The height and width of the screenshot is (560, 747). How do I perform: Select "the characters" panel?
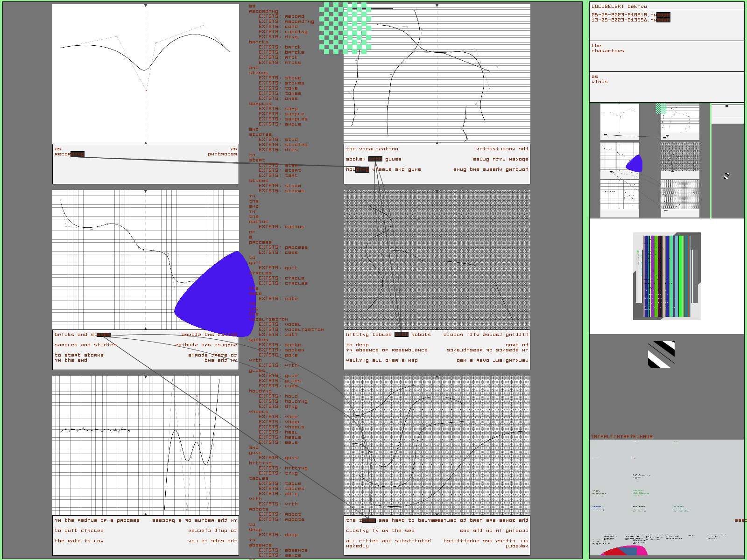pos(667,56)
